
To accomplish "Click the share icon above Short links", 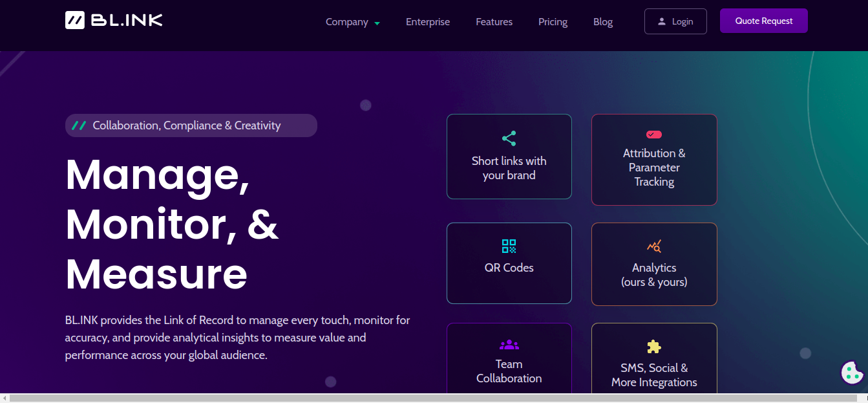I will click(509, 138).
